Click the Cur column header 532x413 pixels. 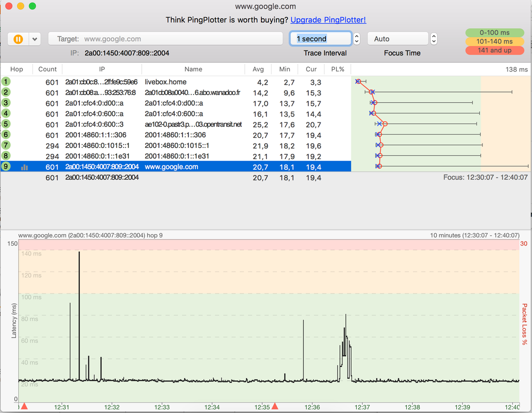pos(311,69)
